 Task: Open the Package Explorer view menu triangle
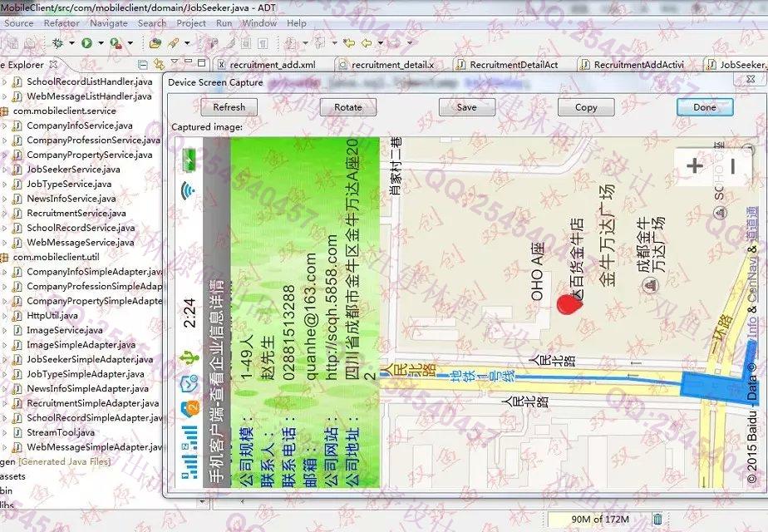175,62
